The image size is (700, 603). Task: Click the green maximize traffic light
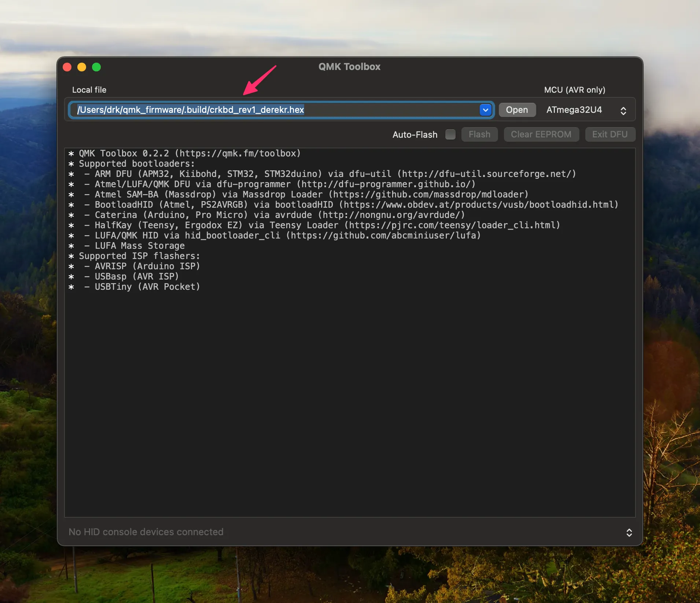pyautogui.click(x=96, y=67)
